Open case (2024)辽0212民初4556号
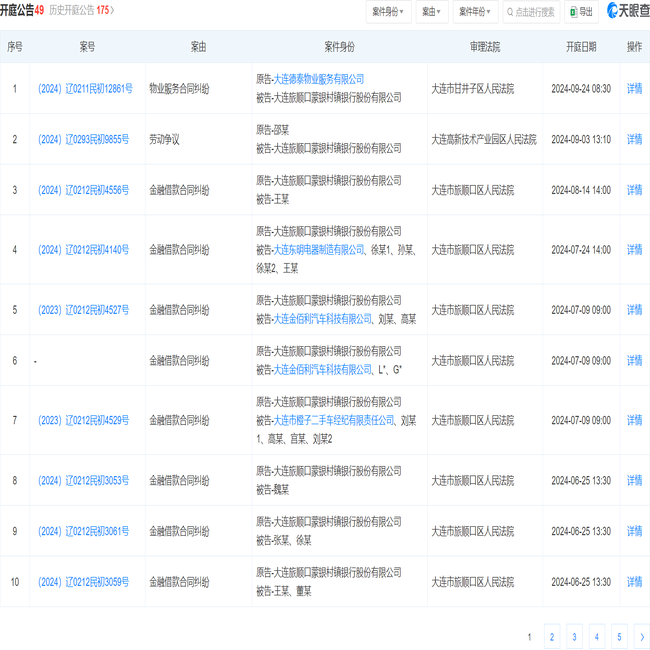The height and width of the screenshot is (650, 650). 83,190
